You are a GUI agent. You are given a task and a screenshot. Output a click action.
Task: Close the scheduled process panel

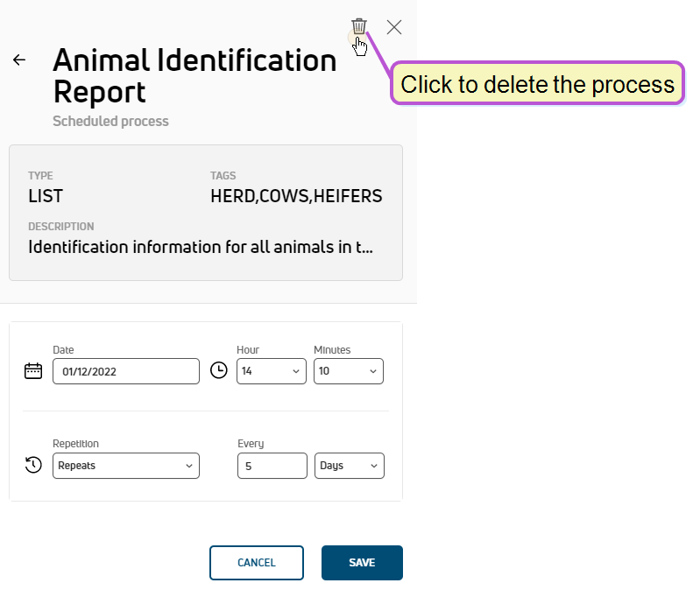[393, 27]
